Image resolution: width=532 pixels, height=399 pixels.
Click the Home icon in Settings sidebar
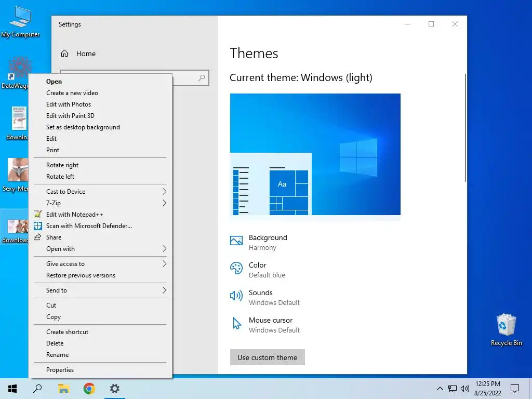pyautogui.click(x=64, y=54)
